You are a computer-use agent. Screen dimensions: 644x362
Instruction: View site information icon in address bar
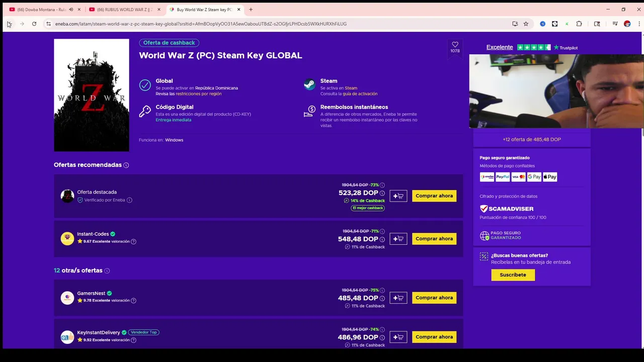coord(48,24)
